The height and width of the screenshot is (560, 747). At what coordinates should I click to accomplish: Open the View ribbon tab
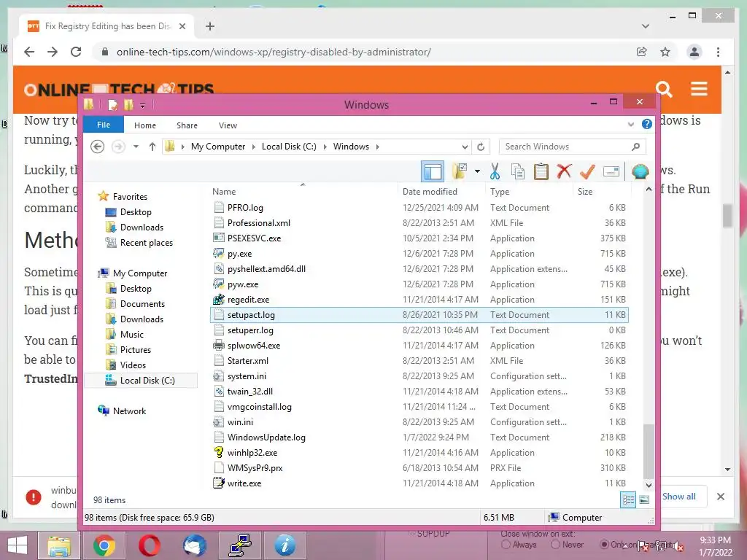tap(228, 125)
